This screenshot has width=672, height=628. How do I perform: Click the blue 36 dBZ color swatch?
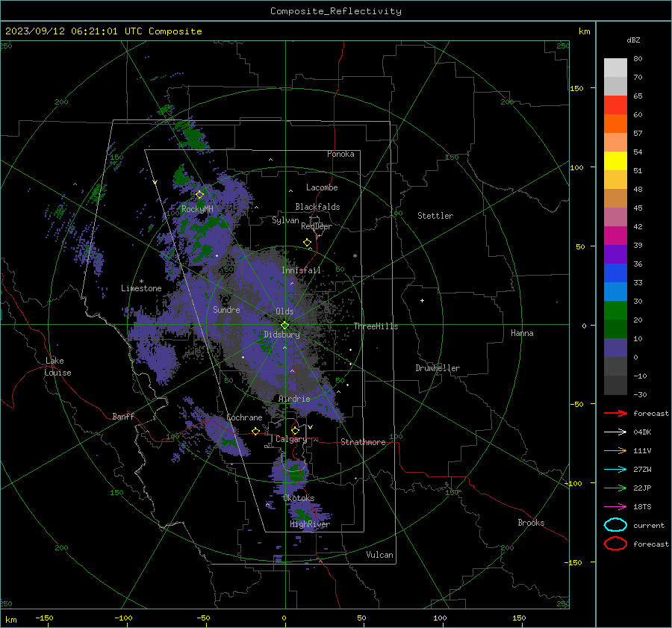tap(615, 273)
